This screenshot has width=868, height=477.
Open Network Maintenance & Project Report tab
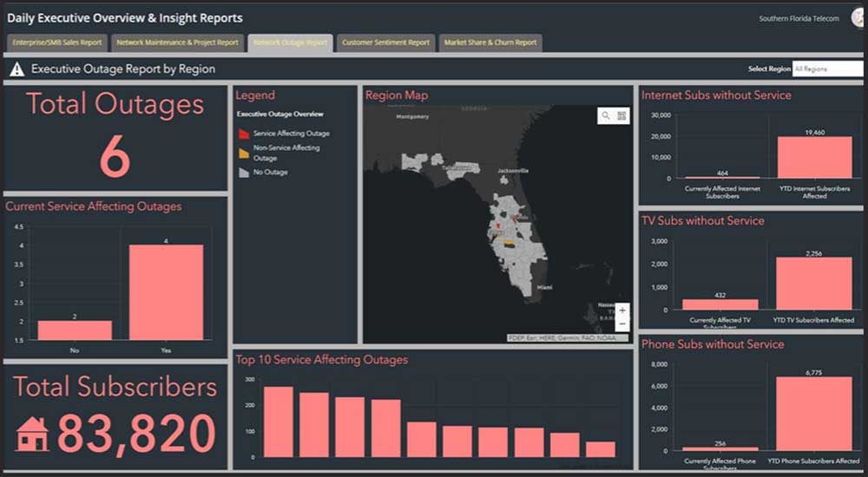tap(178, 42)
